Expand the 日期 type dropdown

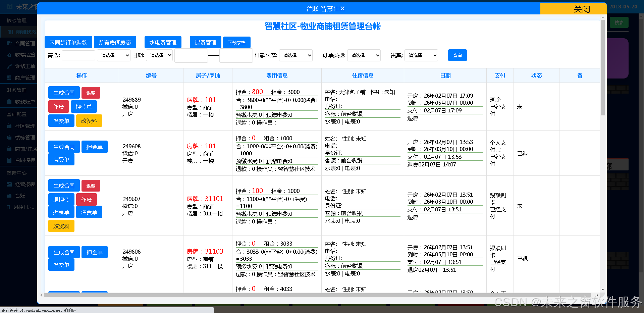click(159, 55)
